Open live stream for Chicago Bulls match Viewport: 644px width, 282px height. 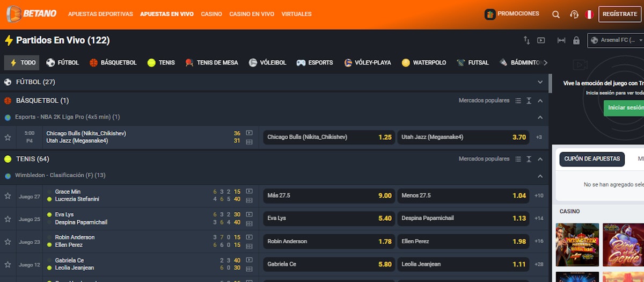pos(249,133)
